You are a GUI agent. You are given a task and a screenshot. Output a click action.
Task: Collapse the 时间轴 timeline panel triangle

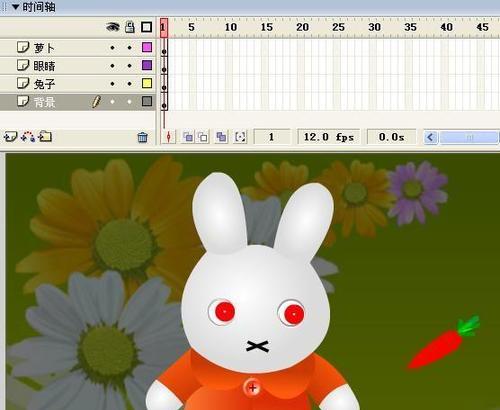15,7
